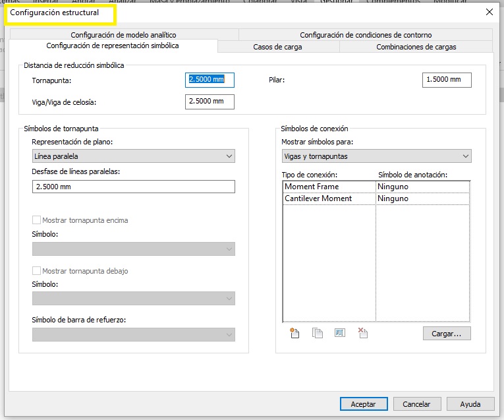Expand the Mostrar símbolos para dropdown
504x420 pixels.
[376, 156]
